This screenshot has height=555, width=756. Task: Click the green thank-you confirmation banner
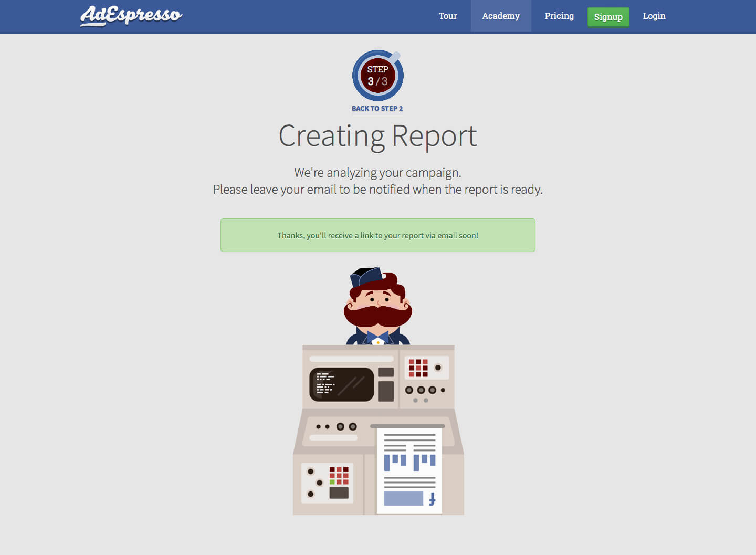(x=378, y=235)
